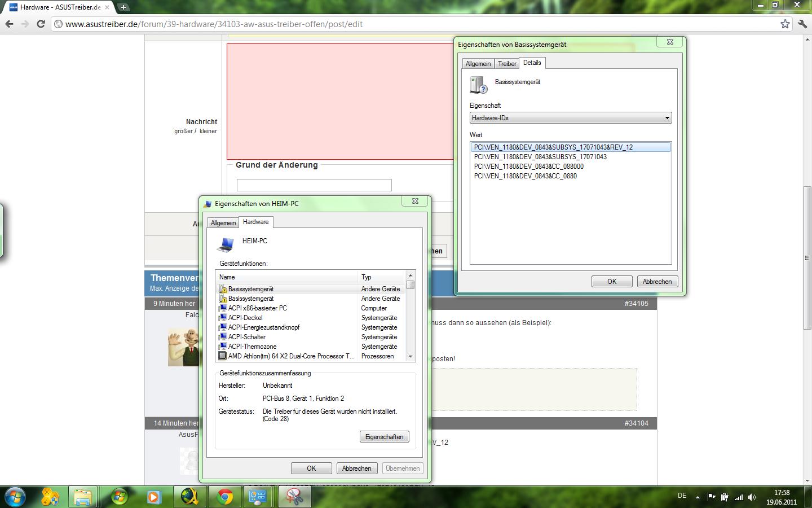Select hardware ID ending in CC_088000
Screen dimensions: 812x508
point(528,167)
